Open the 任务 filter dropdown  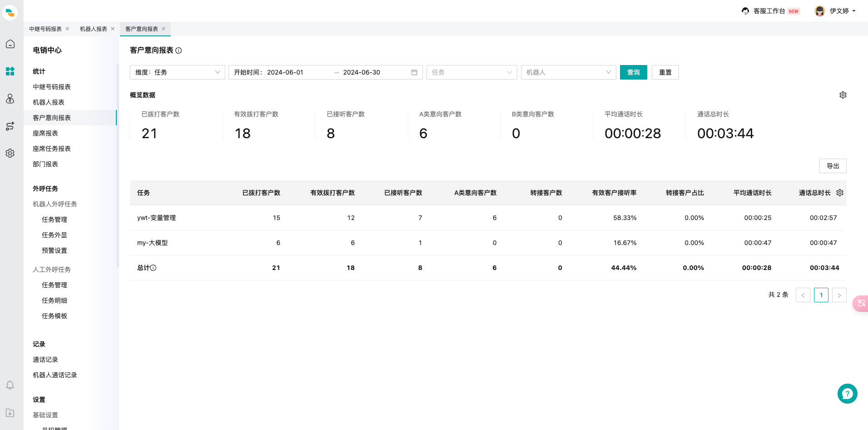click(472, 72)
